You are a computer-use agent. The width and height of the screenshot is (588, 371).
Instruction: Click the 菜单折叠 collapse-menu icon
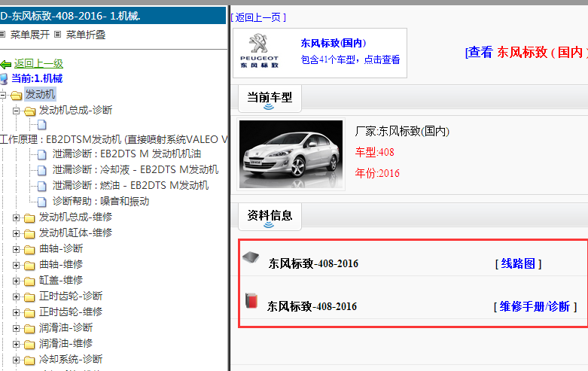click(x=57, y=35)
